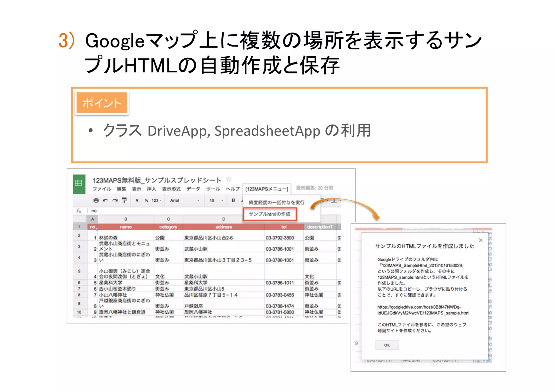
Task: Click the print icon in the toolbar
Action: coord(96,200)
